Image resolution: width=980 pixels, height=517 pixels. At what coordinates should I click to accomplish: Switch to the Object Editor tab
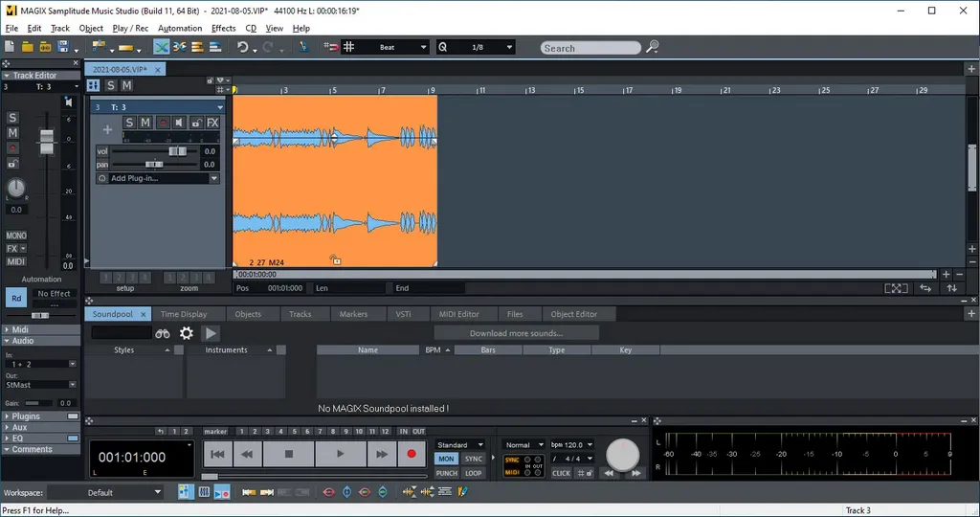click(574, 314)
